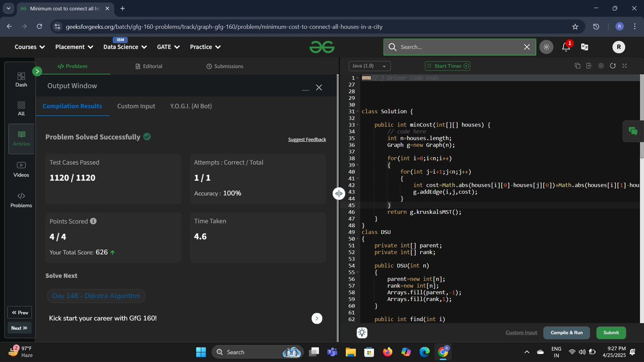Click the panel split resize handle
The width and height of the screenshot is (644, 362).
point(339,194)
